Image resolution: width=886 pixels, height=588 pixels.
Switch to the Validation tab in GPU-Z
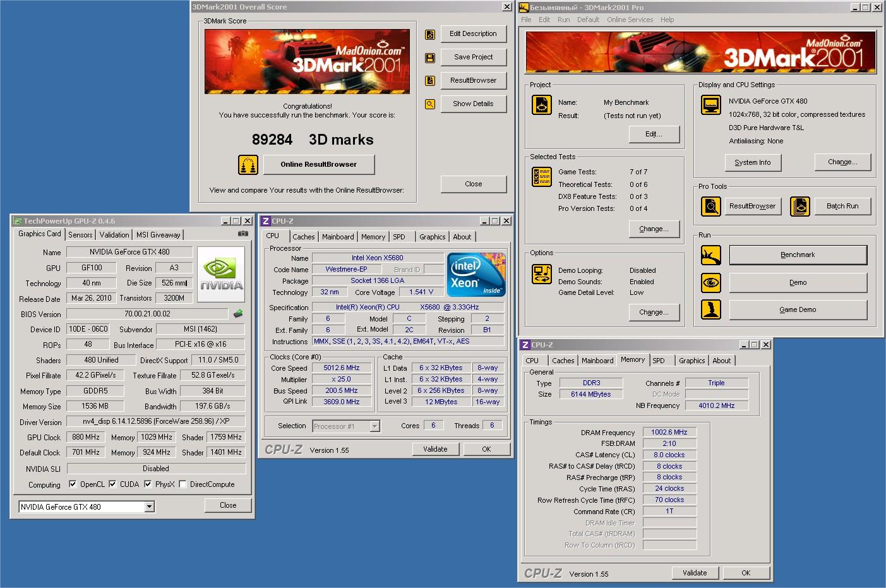pos(114,234)
